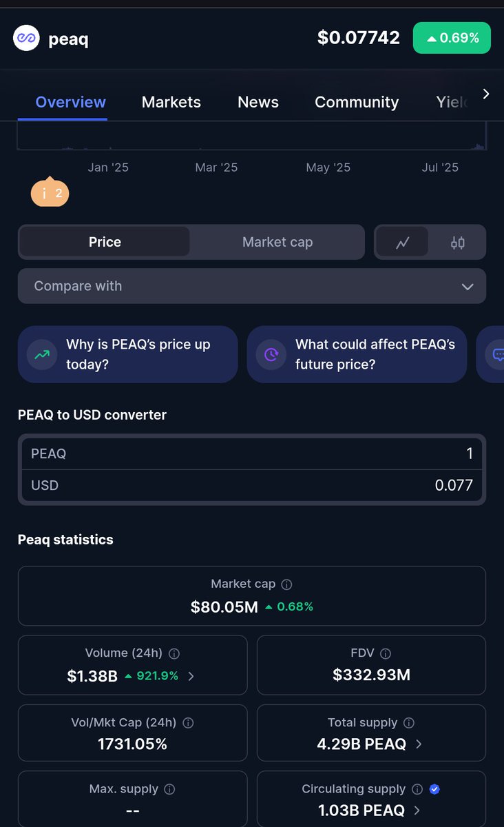
Task: Open the Markets tab
Action: 171,102
